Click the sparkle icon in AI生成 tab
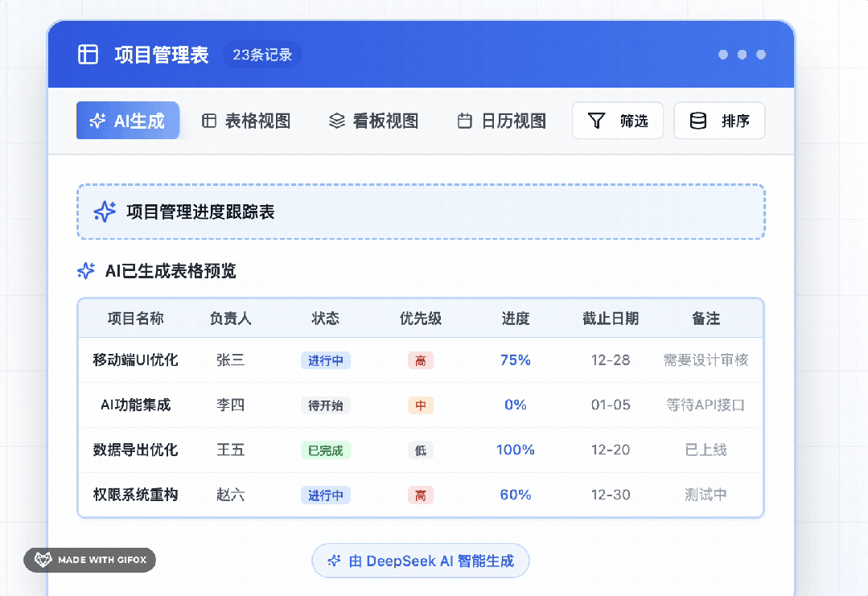 point(97,120)
